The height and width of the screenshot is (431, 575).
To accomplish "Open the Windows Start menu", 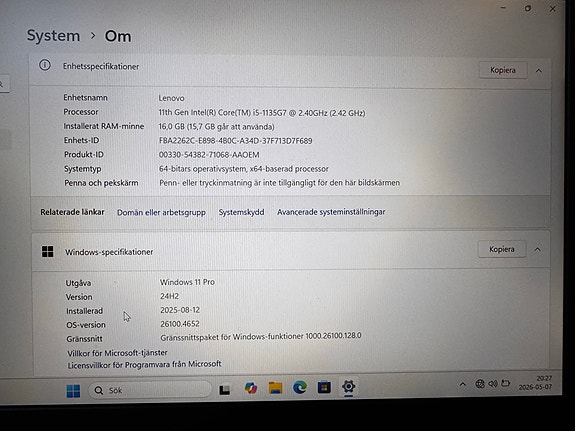I will click(x=73, y=391).
